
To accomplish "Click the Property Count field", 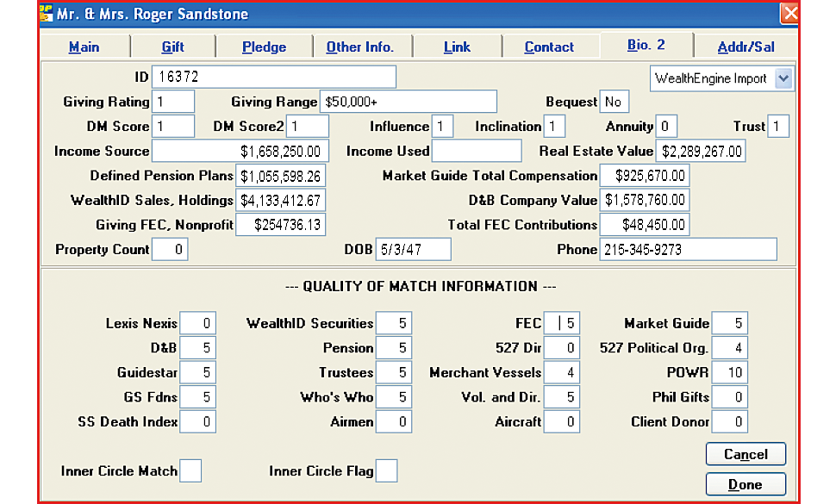I will pos(170,249).
